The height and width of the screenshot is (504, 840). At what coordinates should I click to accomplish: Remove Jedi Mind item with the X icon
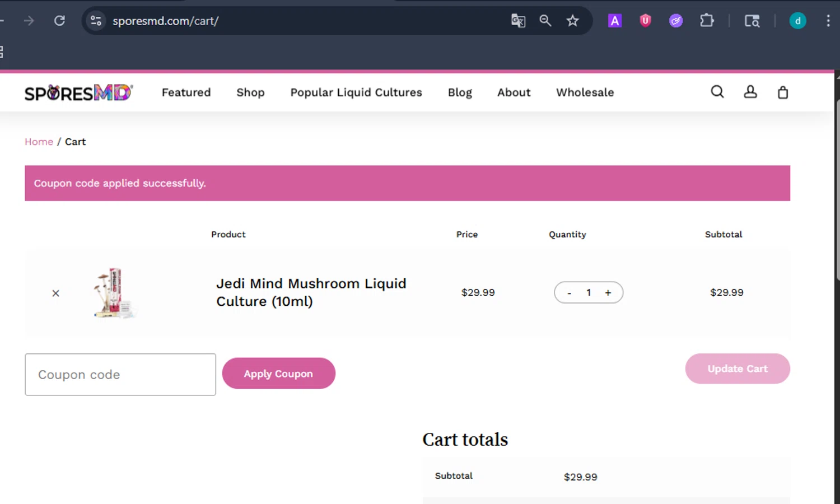(x=55, y=293)
